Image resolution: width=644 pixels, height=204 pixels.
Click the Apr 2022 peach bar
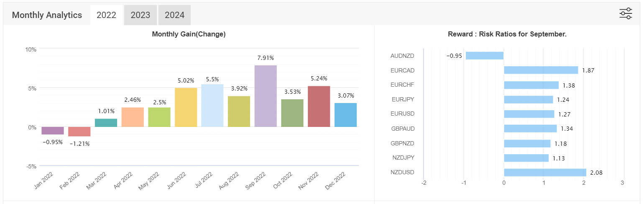click(133, 117)
